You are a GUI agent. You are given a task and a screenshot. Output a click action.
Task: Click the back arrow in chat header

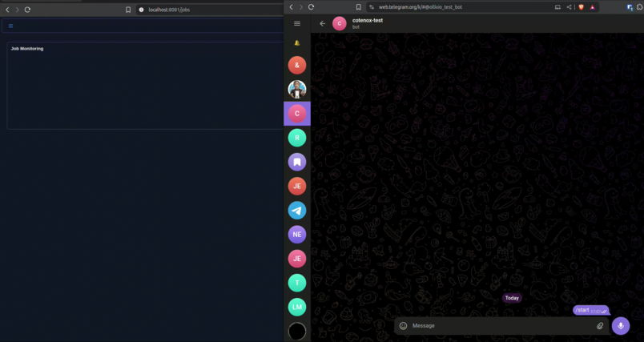(323, 23)
